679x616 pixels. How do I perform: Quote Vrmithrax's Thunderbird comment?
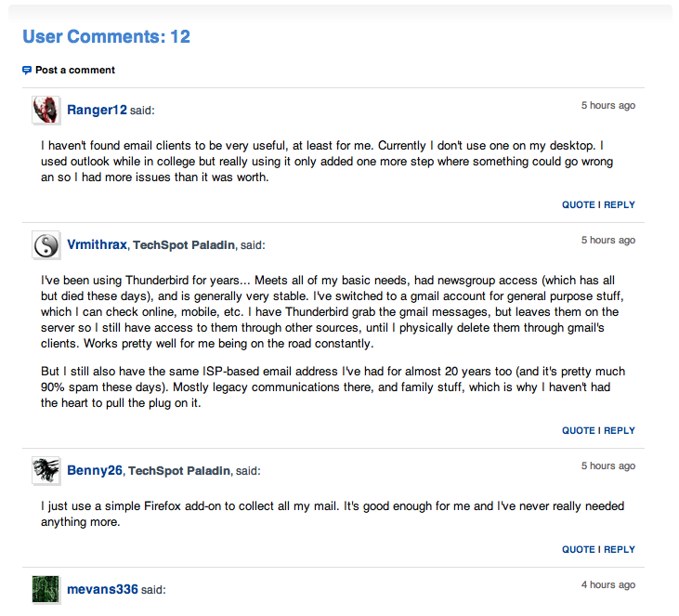[x=579, y=430]
